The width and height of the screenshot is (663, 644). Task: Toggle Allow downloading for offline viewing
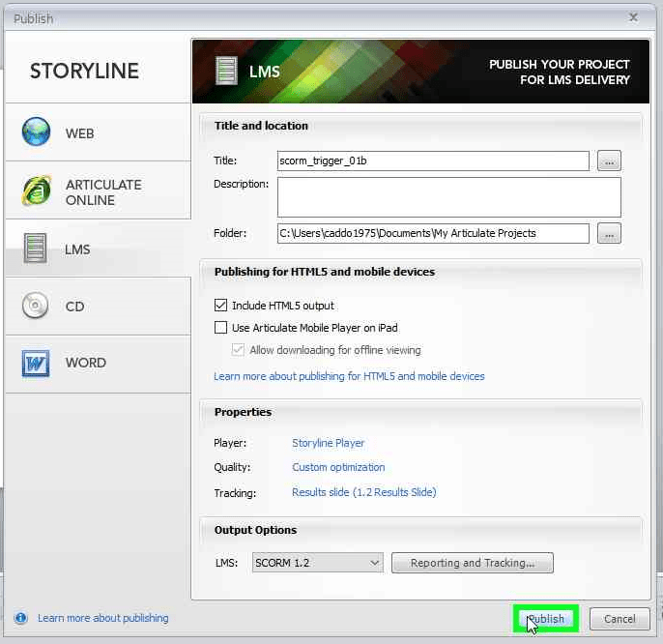point(238,350)
